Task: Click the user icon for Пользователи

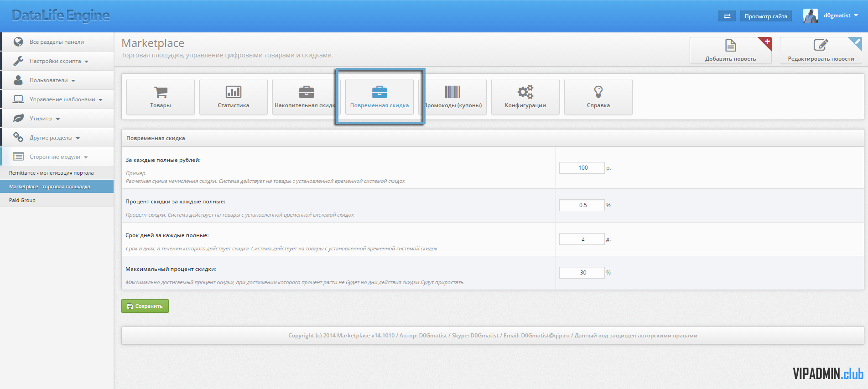Action: click(x=18, y=80)
